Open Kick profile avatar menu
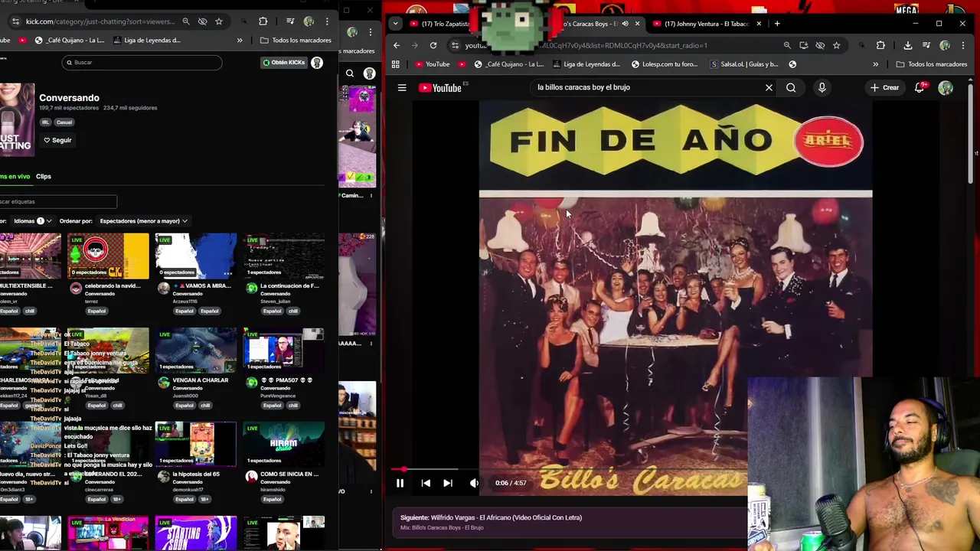This screenshot has height=551, width=980. (x=317, y=62)
